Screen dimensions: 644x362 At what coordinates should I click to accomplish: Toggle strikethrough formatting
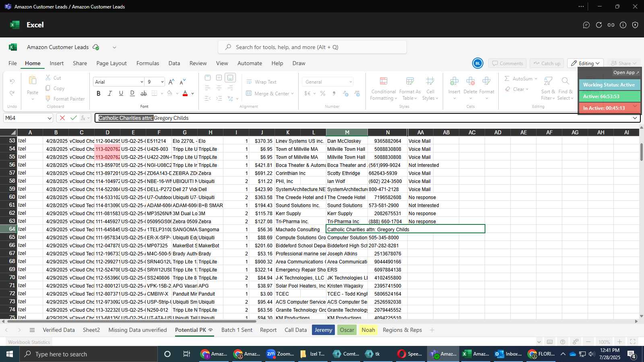click(144, 93)
